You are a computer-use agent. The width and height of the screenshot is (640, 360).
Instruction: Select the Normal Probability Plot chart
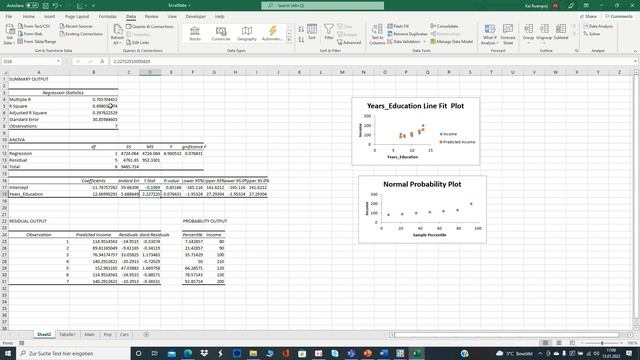(422, 209)
